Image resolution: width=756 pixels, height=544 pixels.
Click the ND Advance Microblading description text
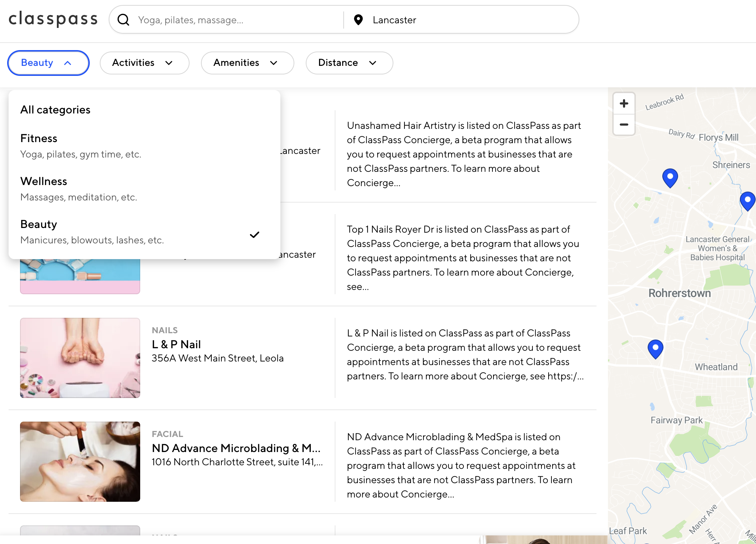pyautogui.click(x=461, y=466)
